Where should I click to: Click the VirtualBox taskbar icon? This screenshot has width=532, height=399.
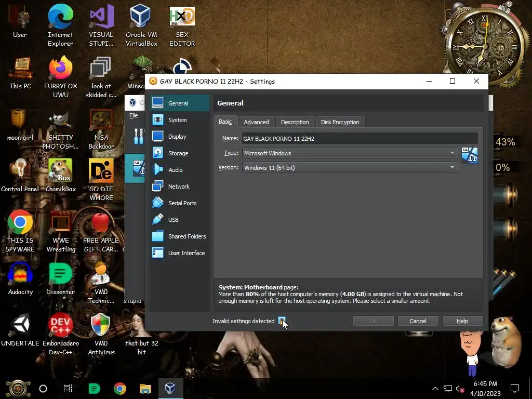[x=170, y=388]
